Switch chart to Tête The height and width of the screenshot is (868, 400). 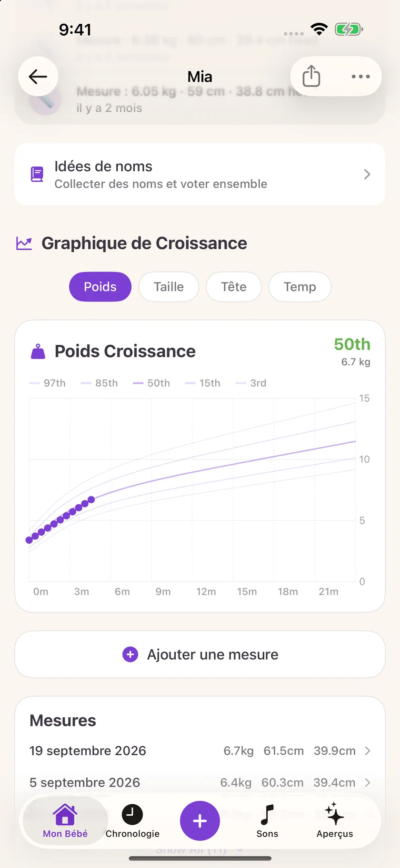point(234,287)
